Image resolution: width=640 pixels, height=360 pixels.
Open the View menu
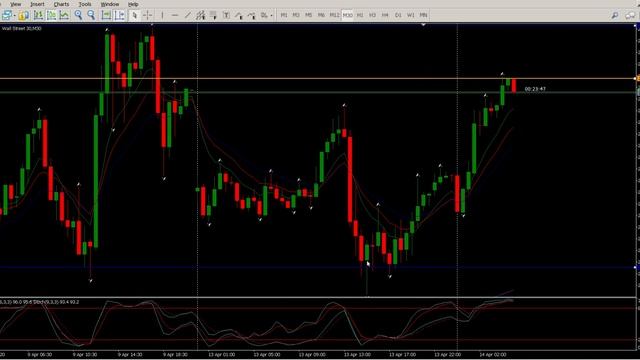pyautogui.click(x=16, y=4)
